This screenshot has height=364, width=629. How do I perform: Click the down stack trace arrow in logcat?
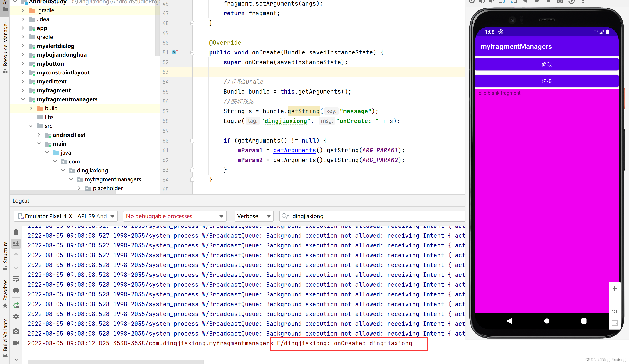(16, 267)
